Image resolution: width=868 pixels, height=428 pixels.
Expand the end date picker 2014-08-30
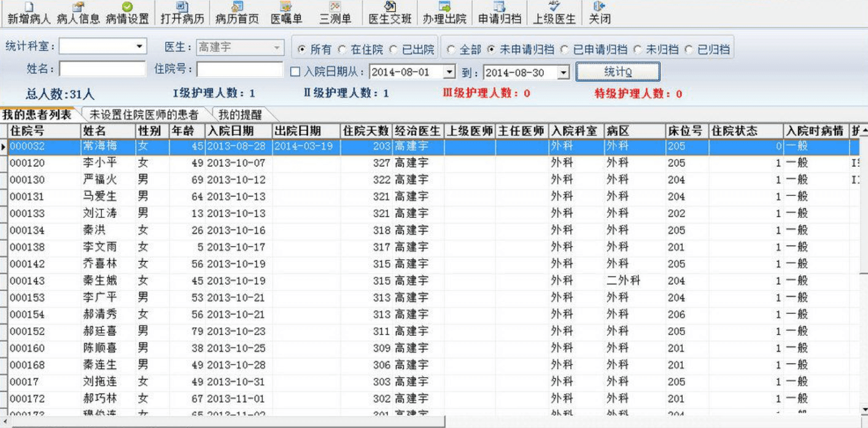[564, 72]
